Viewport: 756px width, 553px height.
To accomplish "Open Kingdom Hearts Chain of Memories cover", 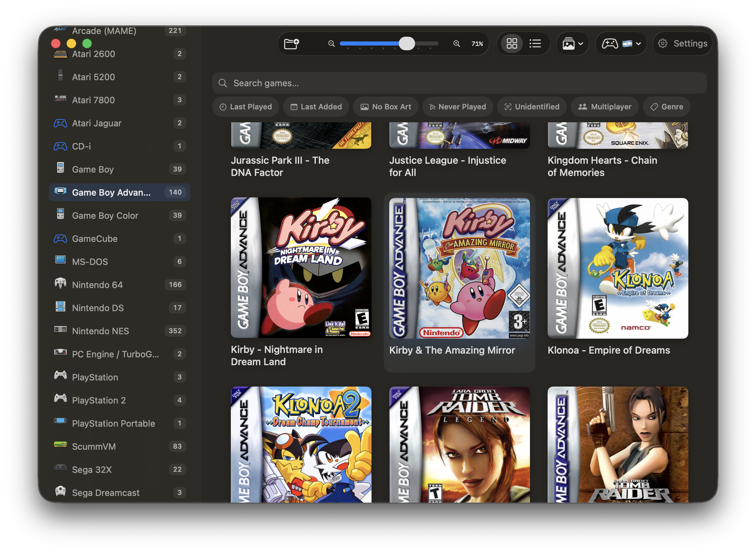I will [618, 136].
